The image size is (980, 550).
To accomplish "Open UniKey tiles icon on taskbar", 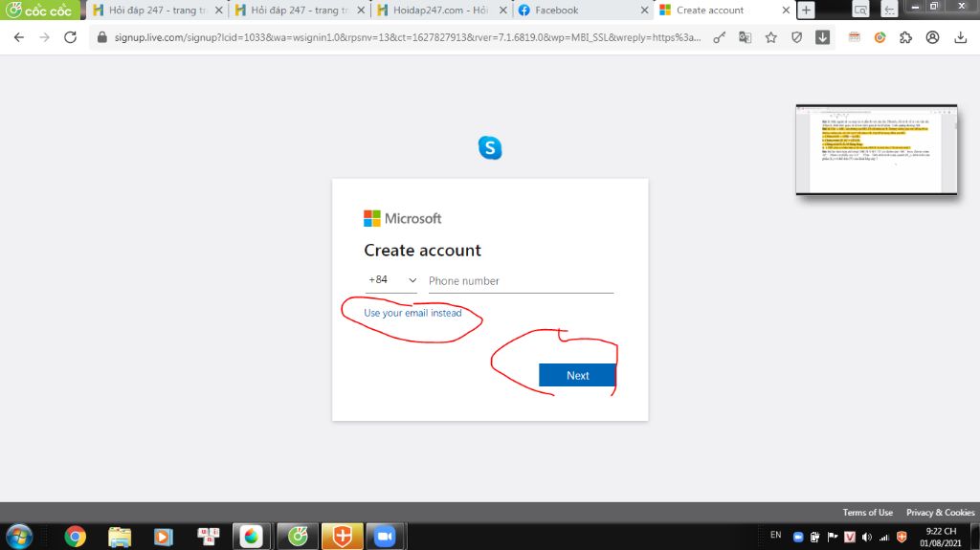I will click(208, 537).
